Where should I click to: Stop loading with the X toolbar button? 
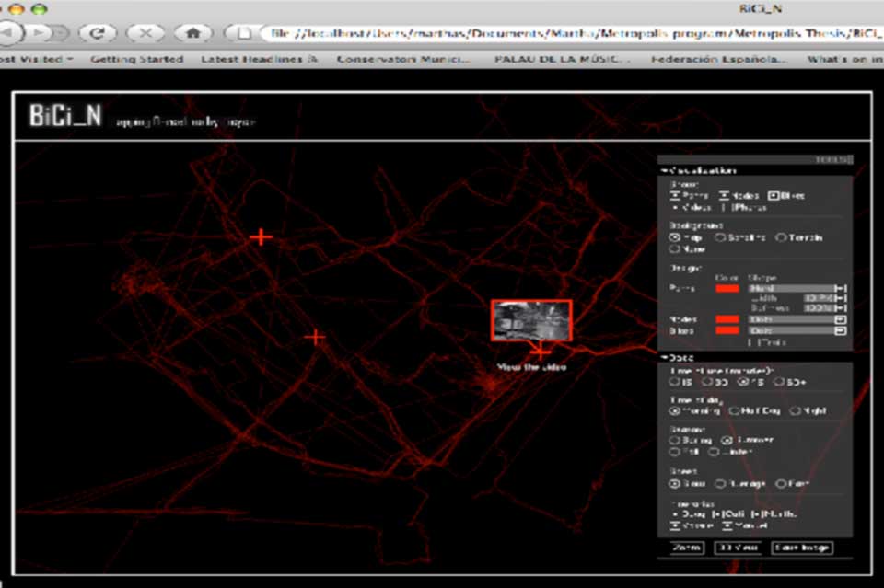coord(145,33)
